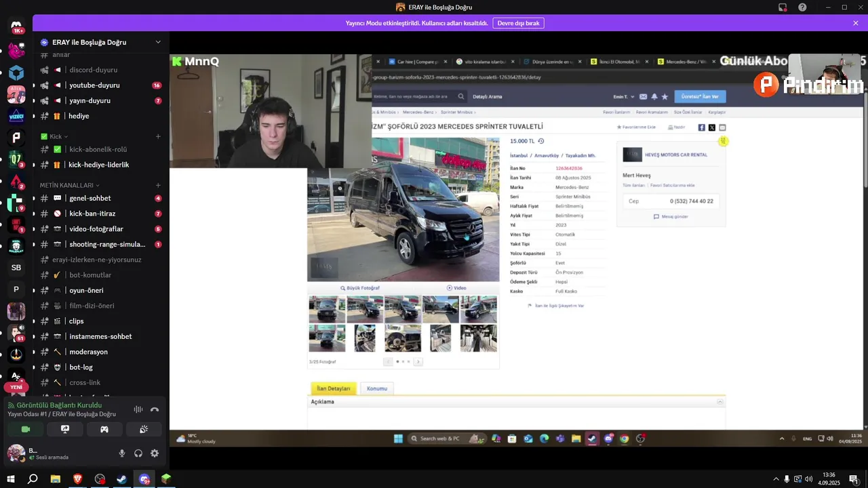
Task: Mute the microphone in user panel
Action: pyautogui.click(x=122, y=453)
